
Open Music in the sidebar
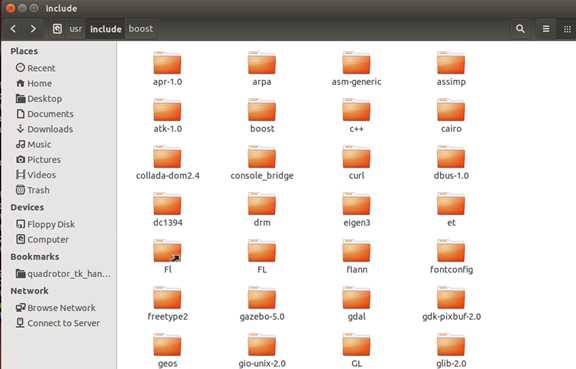33,144
